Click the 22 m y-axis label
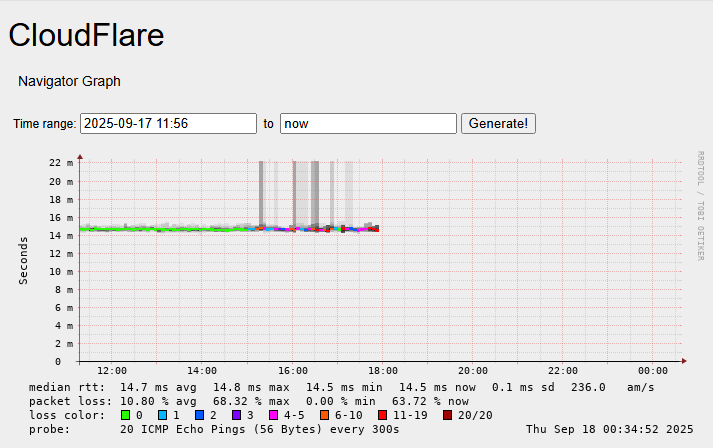 pos(61,163)
